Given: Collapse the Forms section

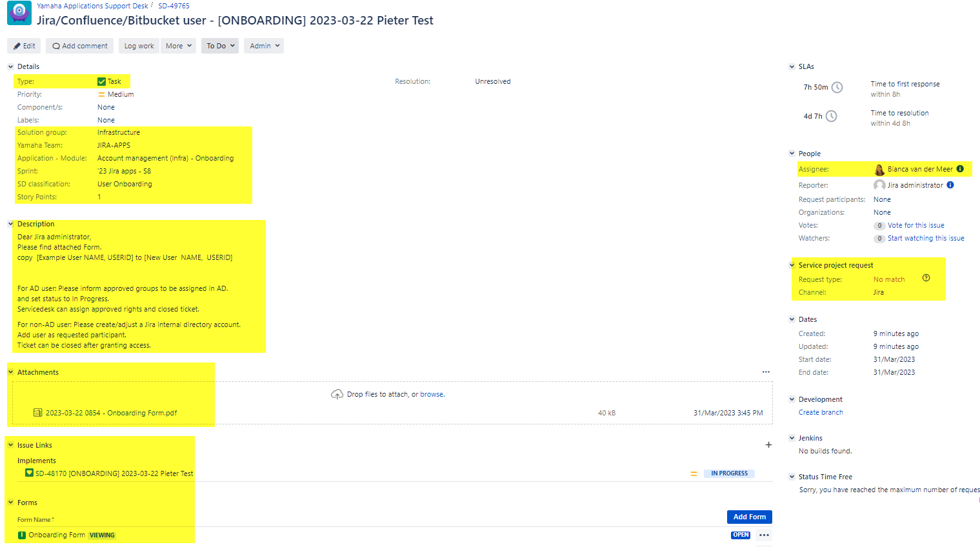Looking at the screenshot, I should pyautogui.click(x=10, y=502).
